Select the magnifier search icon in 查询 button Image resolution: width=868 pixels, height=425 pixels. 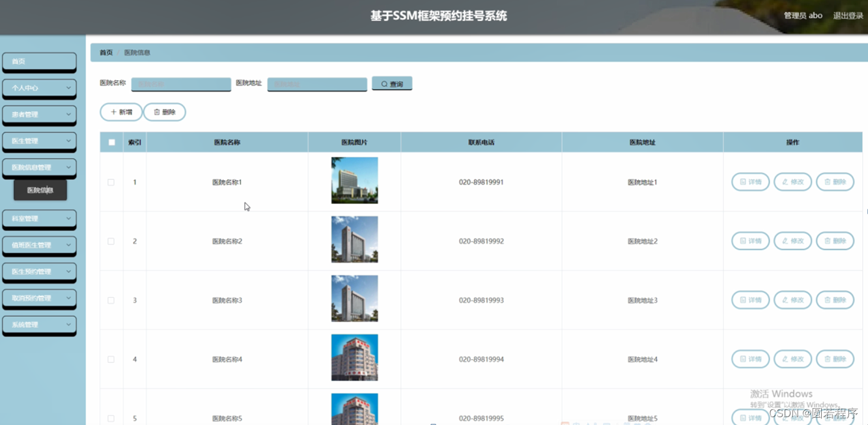383,83
